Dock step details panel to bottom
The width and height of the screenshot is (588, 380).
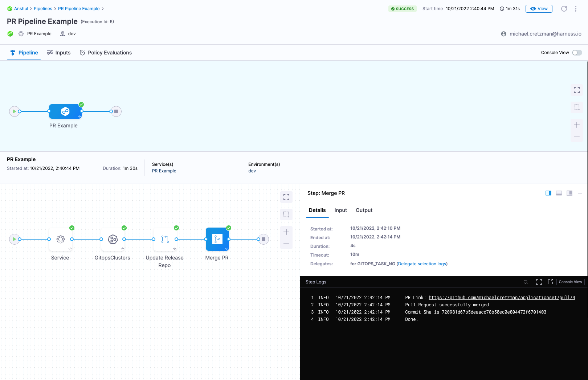[559, 193]
